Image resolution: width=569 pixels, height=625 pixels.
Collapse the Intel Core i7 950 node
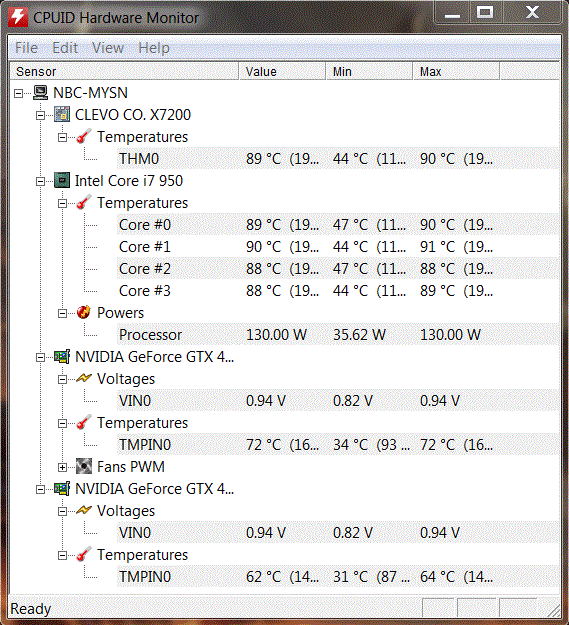coord(40,181)
